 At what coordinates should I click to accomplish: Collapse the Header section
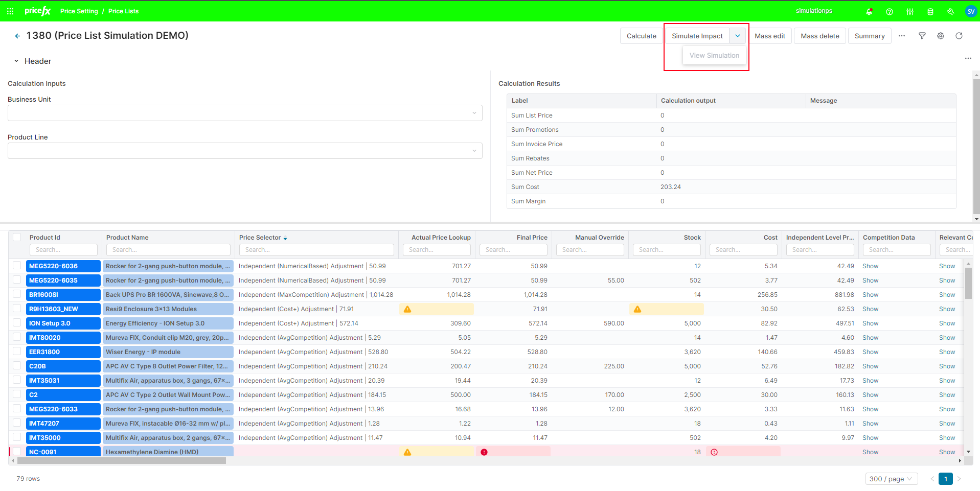[16, 61]
